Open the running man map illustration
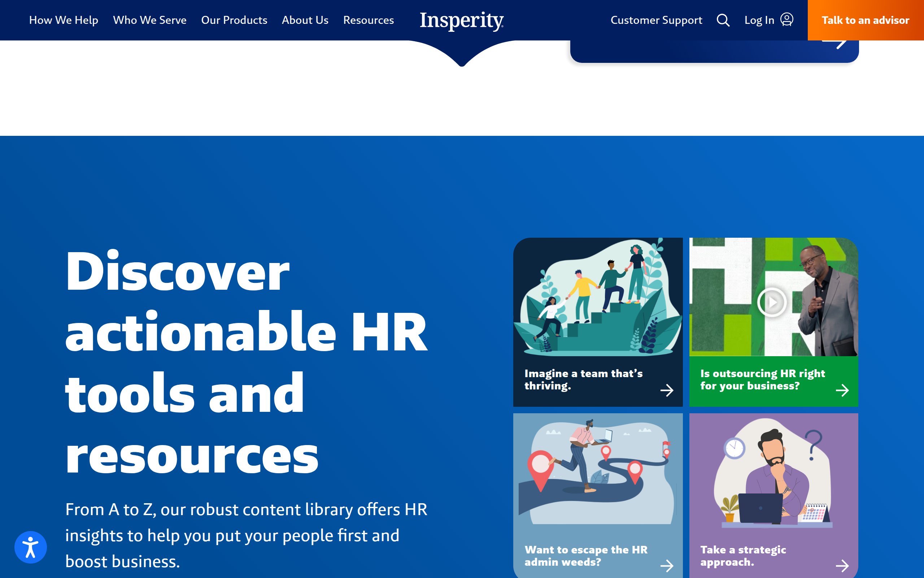 [x=598, y=472]
